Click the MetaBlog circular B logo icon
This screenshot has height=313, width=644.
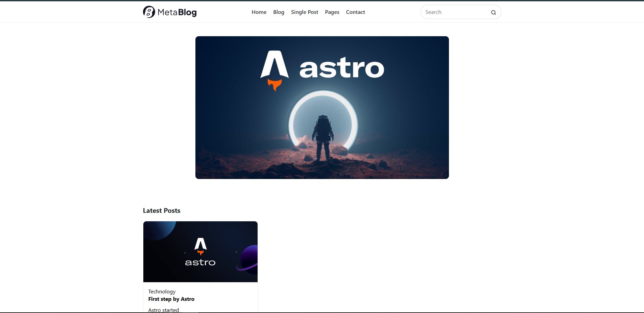tap(149, 12)
